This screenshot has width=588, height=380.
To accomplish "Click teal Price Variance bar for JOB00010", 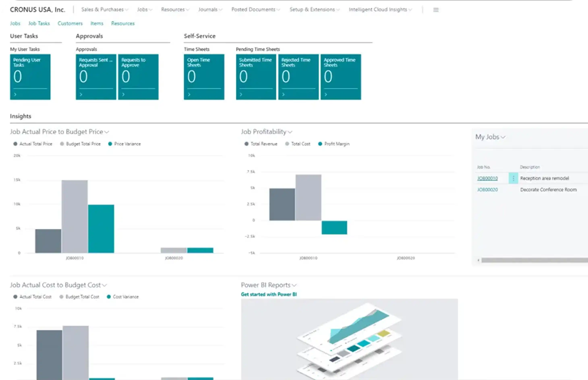I will click(x=101, y=228).
